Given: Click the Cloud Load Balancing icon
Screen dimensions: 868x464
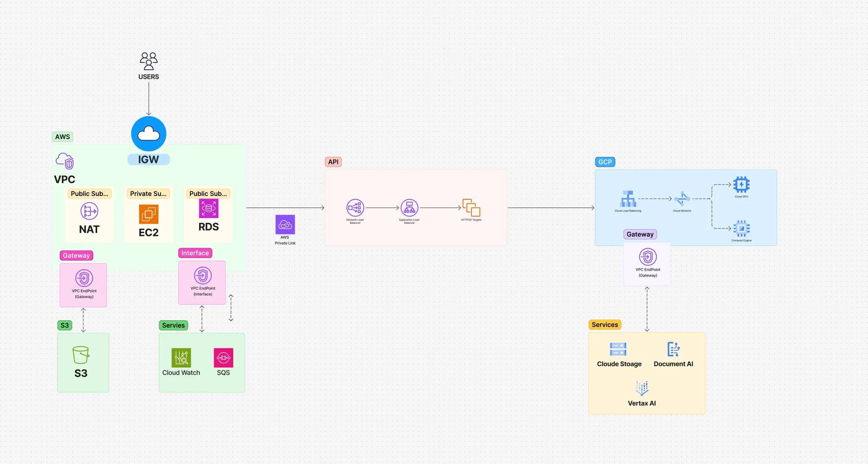Looking at the screenshot, I should click(x=628, y=199).
